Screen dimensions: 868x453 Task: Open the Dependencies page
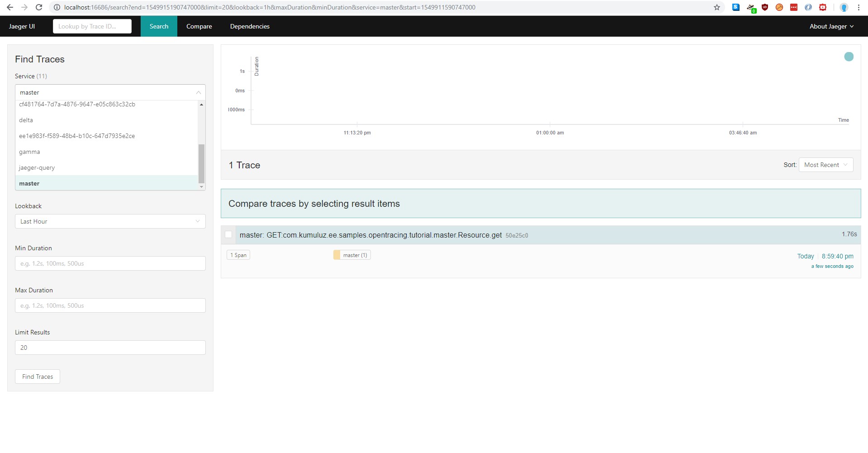tap(249, 26)
